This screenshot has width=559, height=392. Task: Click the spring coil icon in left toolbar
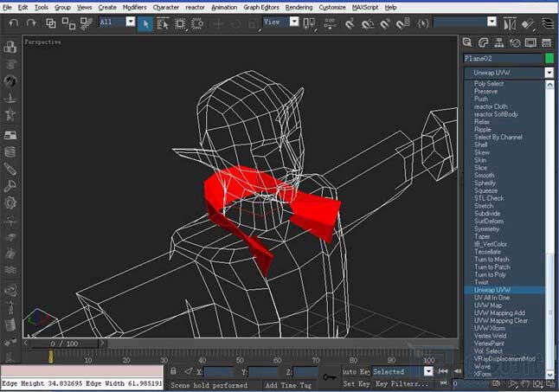pyautogui.click(x=10, y=152)
